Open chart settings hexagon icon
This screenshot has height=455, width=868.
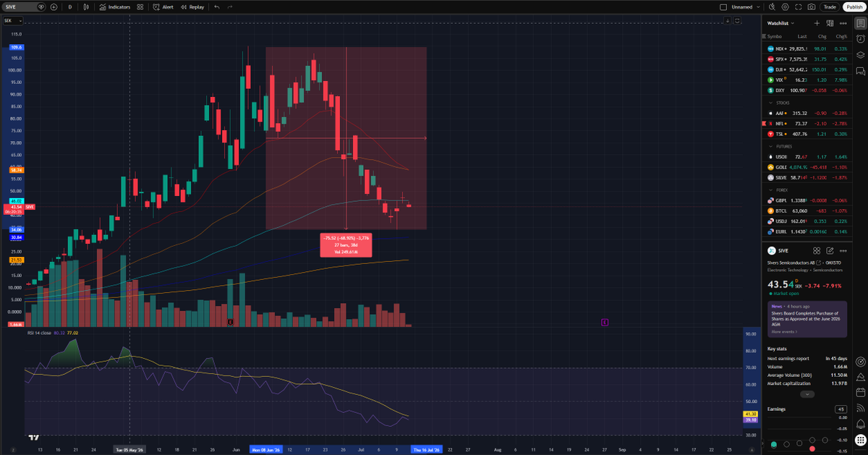pos(785,7)
